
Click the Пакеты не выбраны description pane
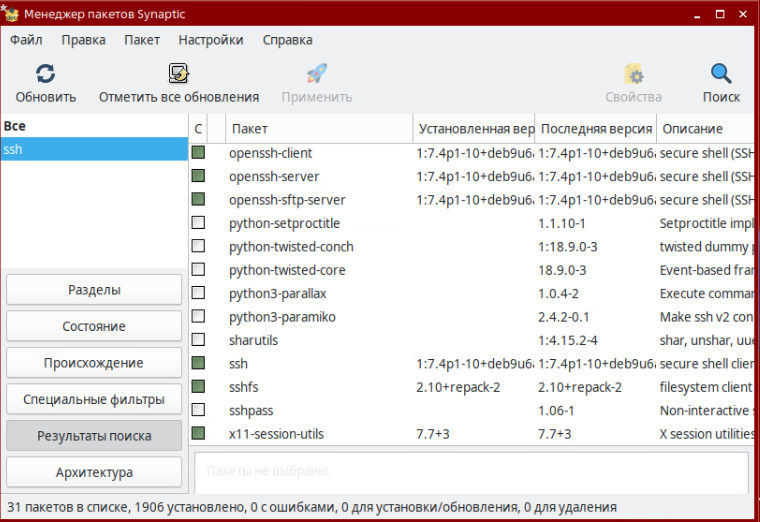(471, 473)
